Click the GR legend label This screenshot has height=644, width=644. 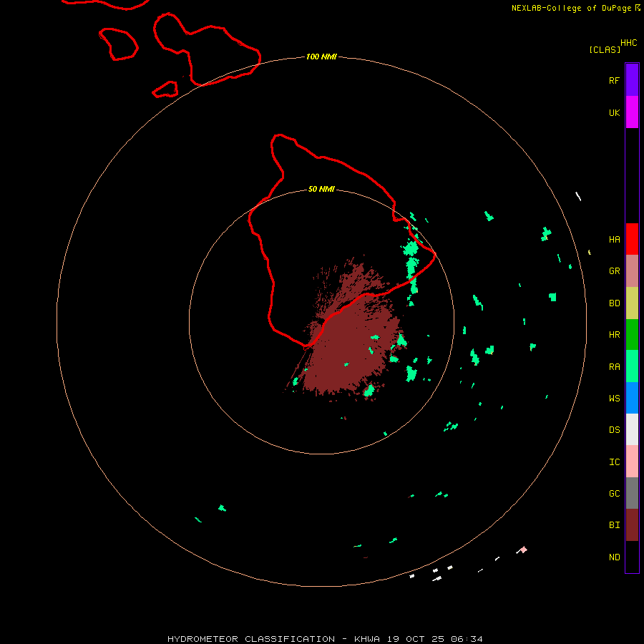[614, 271]
